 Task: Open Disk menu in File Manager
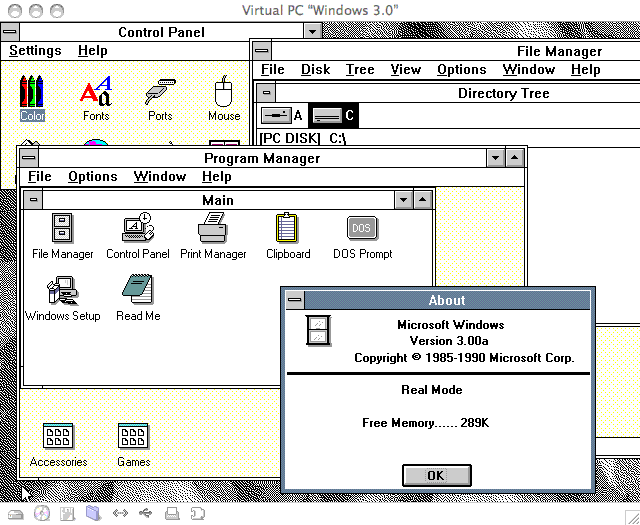click(316, 69)
